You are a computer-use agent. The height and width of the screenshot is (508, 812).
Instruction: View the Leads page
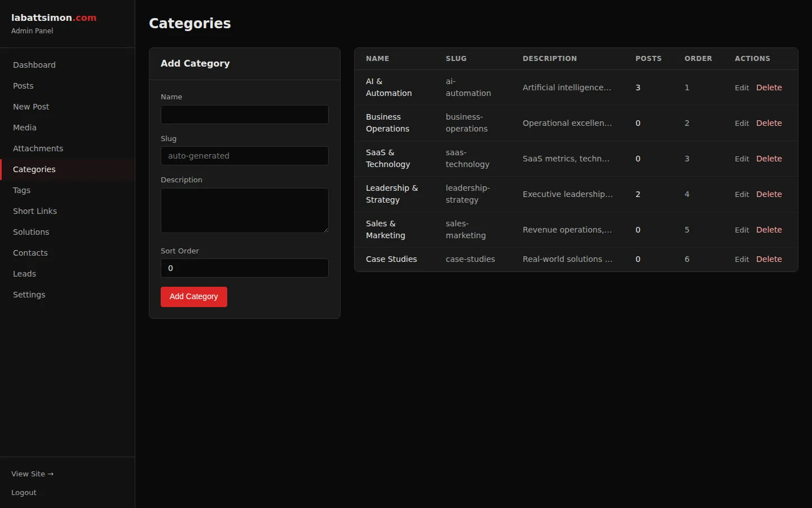(x=24, y=274)
